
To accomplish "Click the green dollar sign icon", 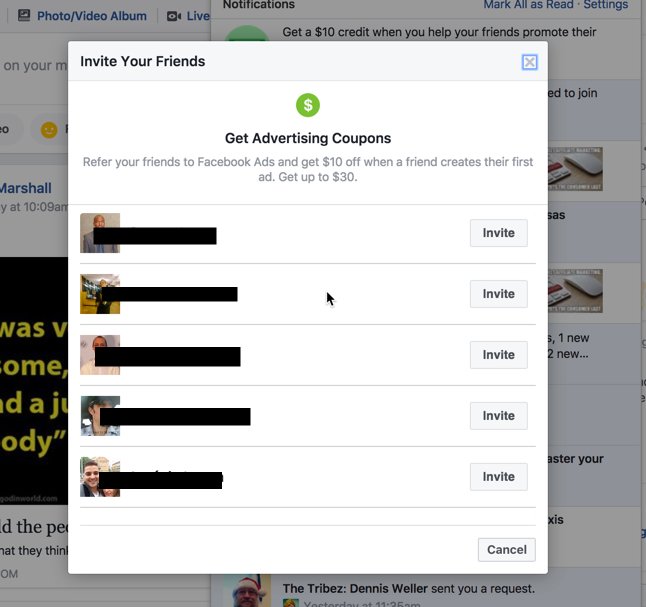I will 308,105.
